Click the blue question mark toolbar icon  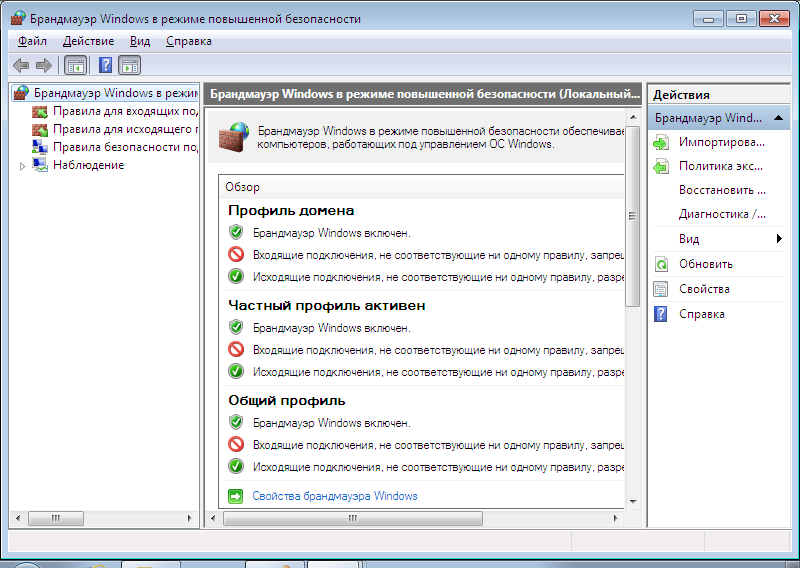(x=105, y=65)
